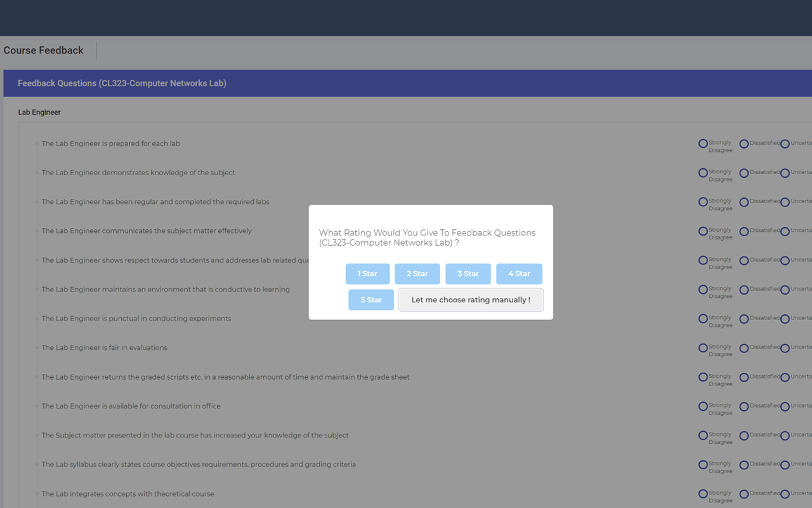The height and width of the screenshot is (508, 812).
Task: Click the Course Feedback page title
Action: pyautogui.click(x=44, y=50)
